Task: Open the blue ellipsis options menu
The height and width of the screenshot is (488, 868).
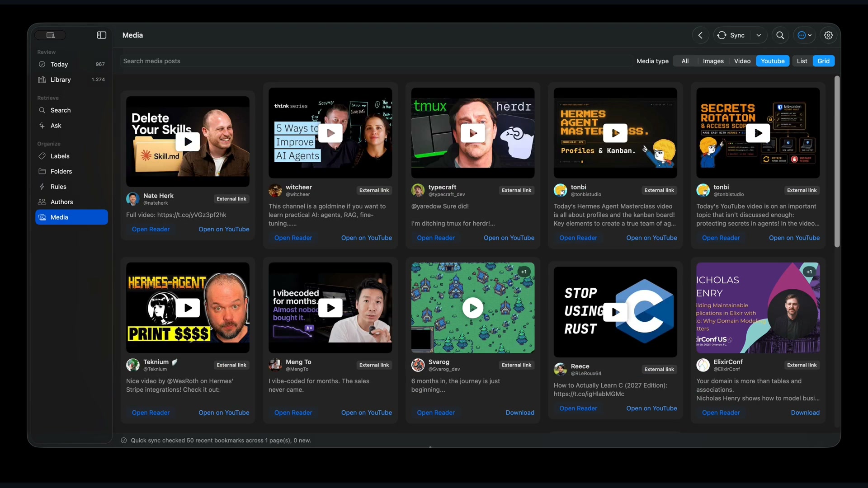Action: pyautogui.click(x=805, y=35)
